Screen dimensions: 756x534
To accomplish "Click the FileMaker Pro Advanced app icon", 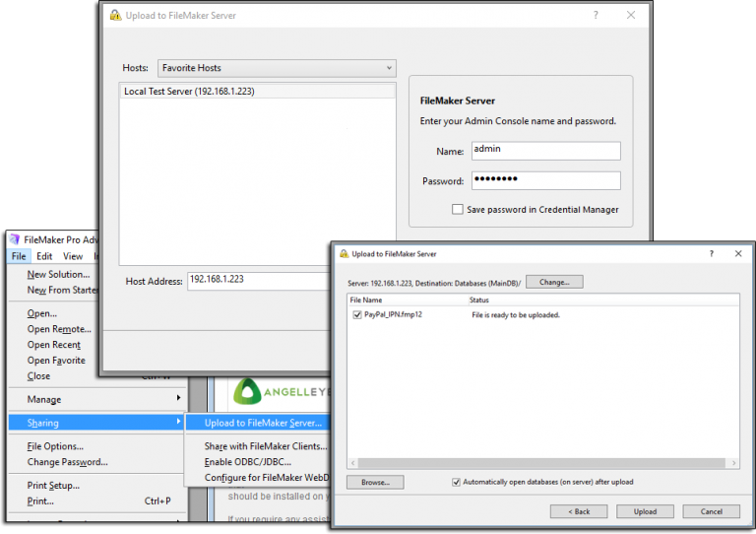I will point(15,239).
